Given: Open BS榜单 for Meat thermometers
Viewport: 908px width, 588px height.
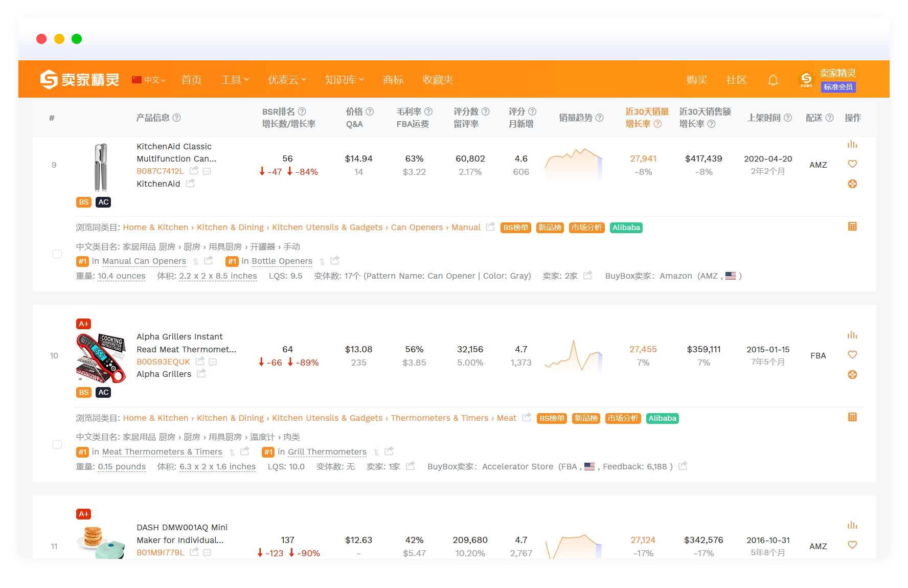Looking at the screenshot, I should [552, 418].
